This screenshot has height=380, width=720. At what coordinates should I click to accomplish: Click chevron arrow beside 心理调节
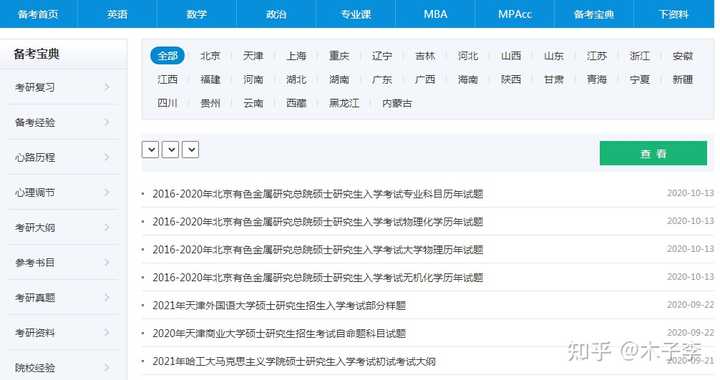[107, 192]
